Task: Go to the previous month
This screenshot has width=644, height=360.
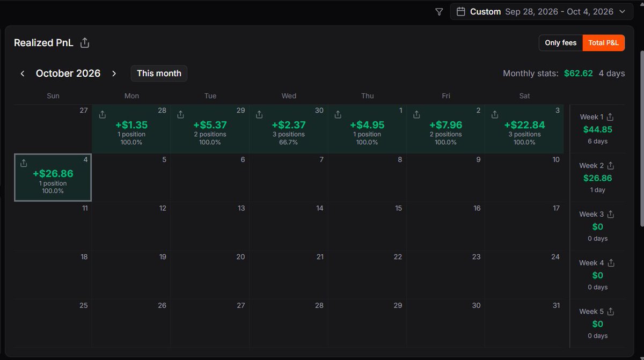Action: click(23, 74)
